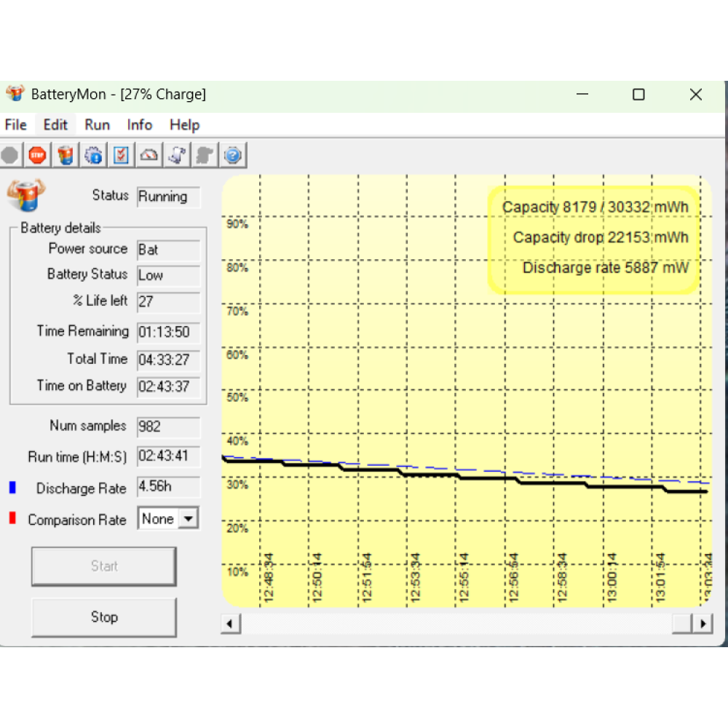Click the checklist toolbar icon
The image size is (728, 728).
(x=121, y=155)
